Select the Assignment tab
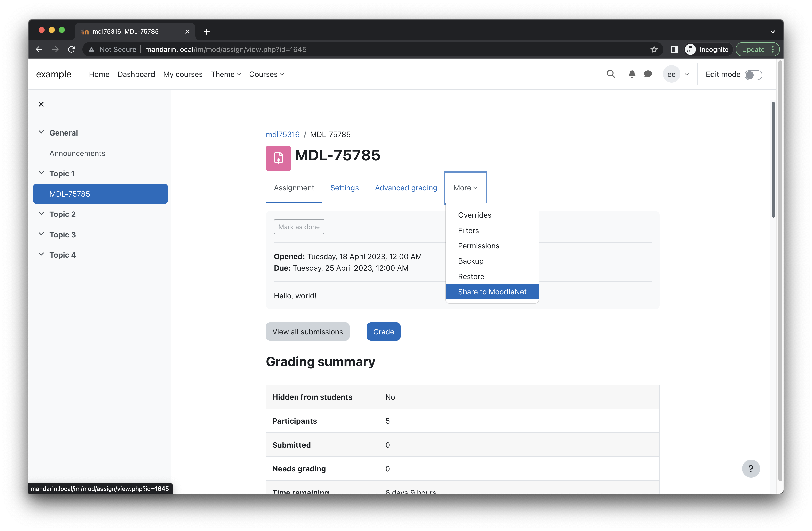The image size is (812, 531). [x=294, y=188]
